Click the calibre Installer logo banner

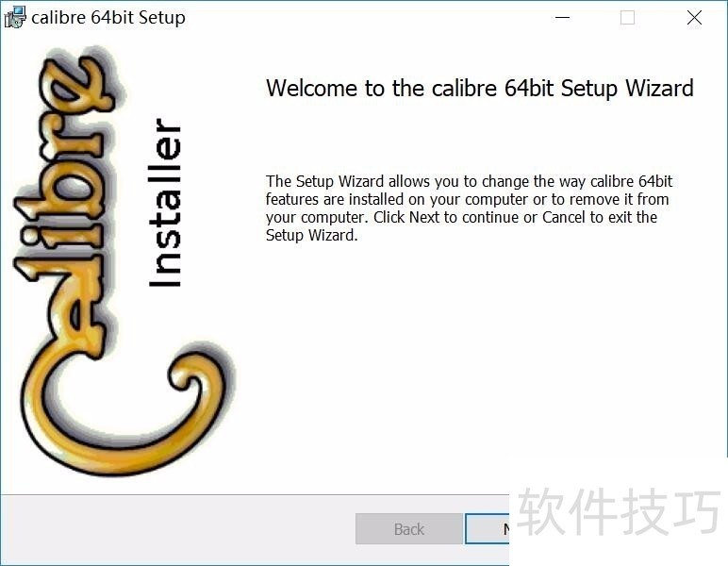click(124, 261)
